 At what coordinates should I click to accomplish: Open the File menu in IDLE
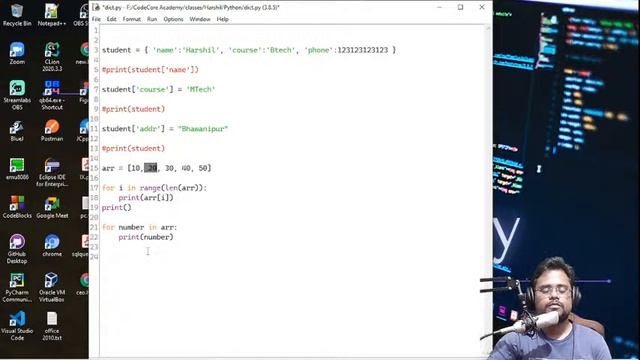click(x=96, y=19)
